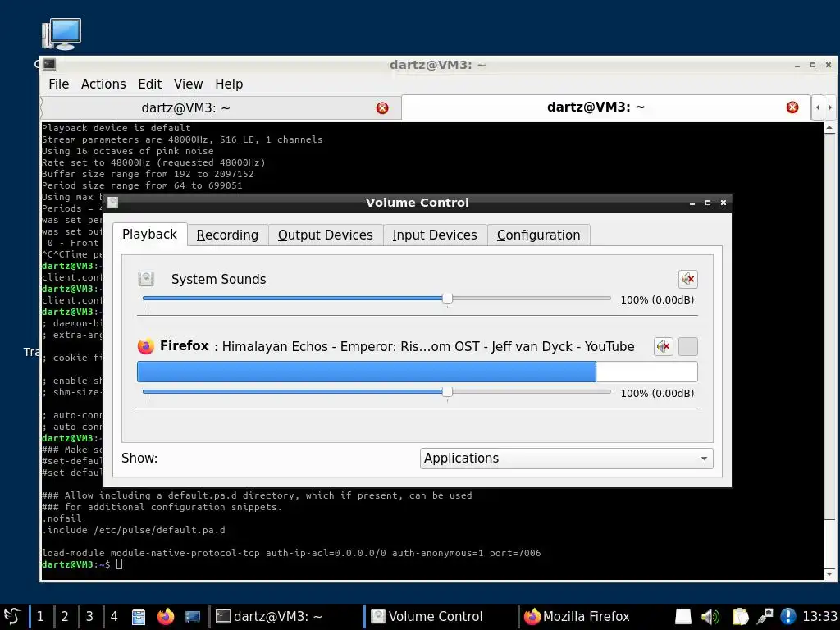
Task: Open the Show Applications dropdown
Action: (x=566, y=459)
